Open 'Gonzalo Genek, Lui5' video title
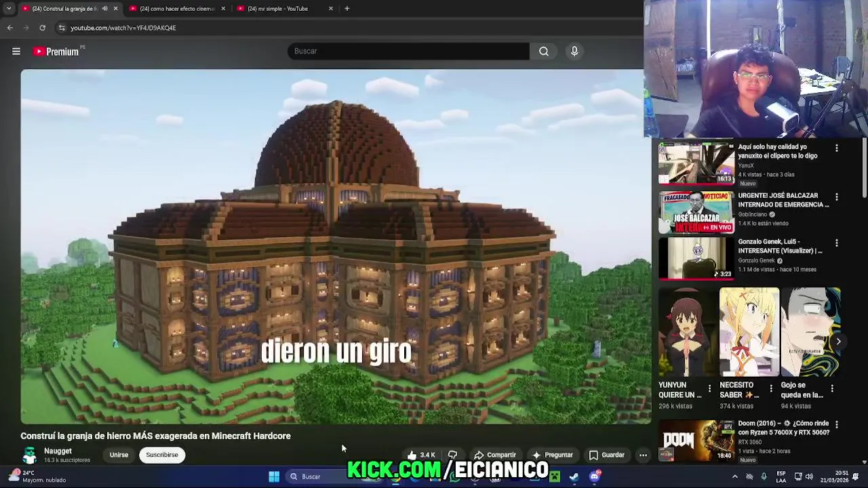 tap(780, 246)
